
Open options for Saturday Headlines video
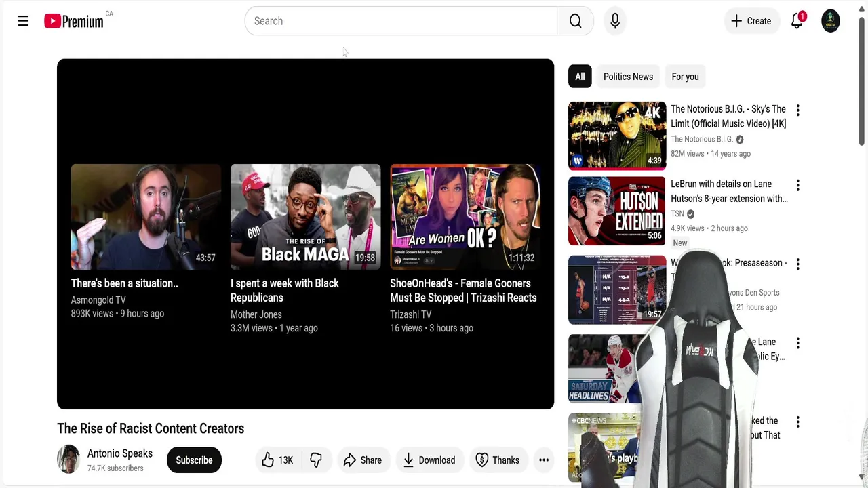click(x=798, y=343)
